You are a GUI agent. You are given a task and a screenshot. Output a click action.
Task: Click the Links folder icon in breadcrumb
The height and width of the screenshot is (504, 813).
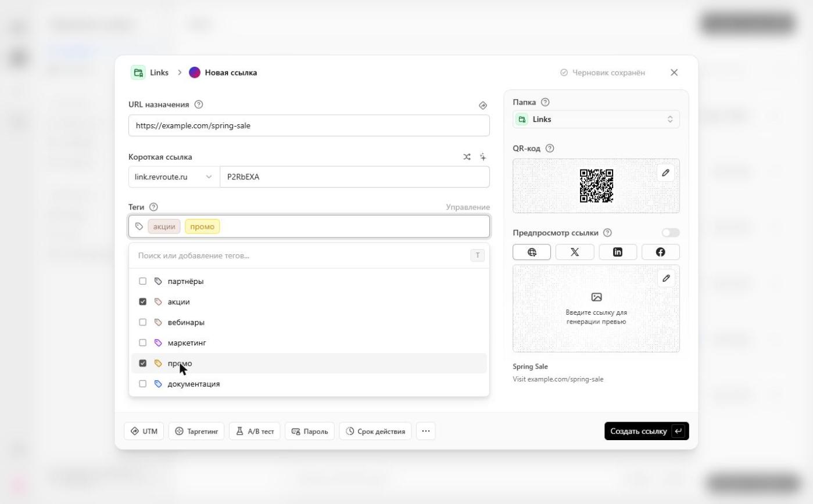[x=138, y=73]
